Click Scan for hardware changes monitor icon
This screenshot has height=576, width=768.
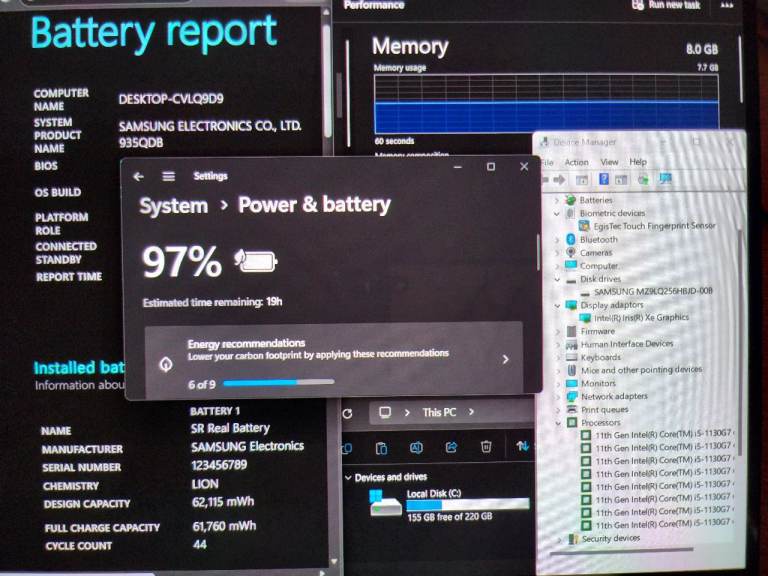(x=665, y=179)
